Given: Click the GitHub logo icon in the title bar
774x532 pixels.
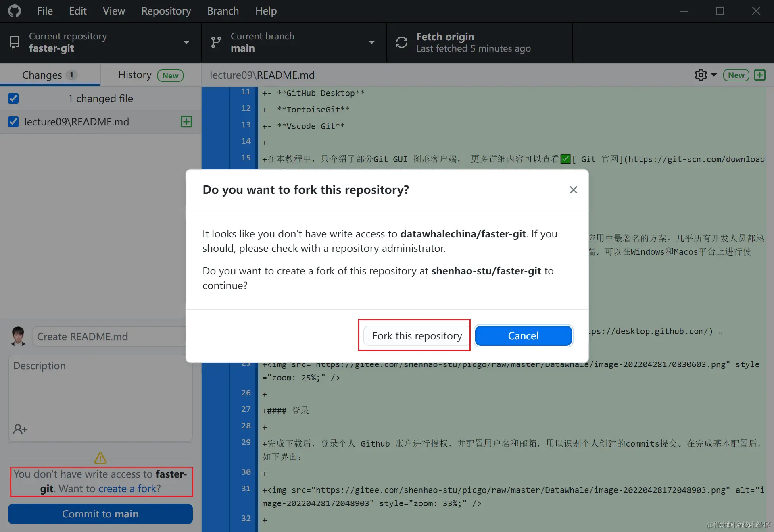Looking at the screenshot, I should click(15, 11).
